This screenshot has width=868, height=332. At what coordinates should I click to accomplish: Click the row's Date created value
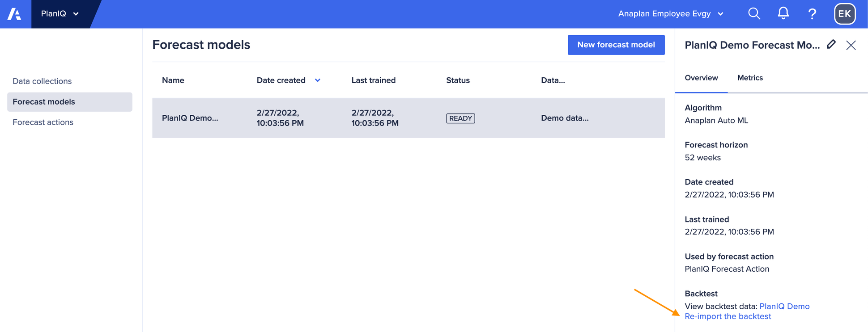pyautogui.click(x=280, y=118)
